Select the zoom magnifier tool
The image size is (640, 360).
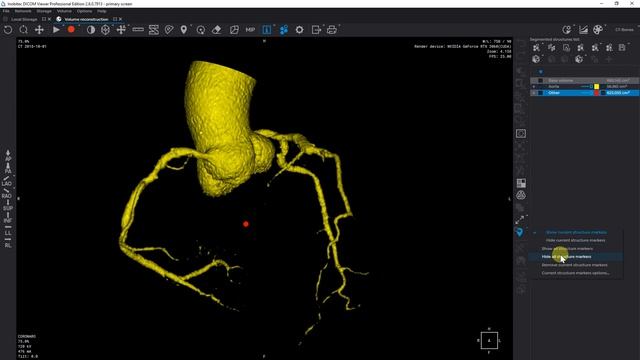[x=24, y=30]
